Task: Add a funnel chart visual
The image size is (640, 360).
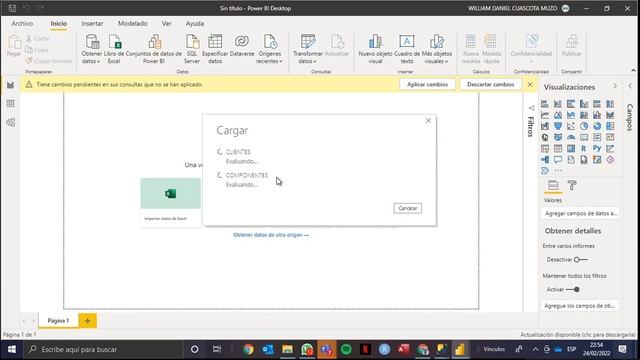Action: pos(558,126)
